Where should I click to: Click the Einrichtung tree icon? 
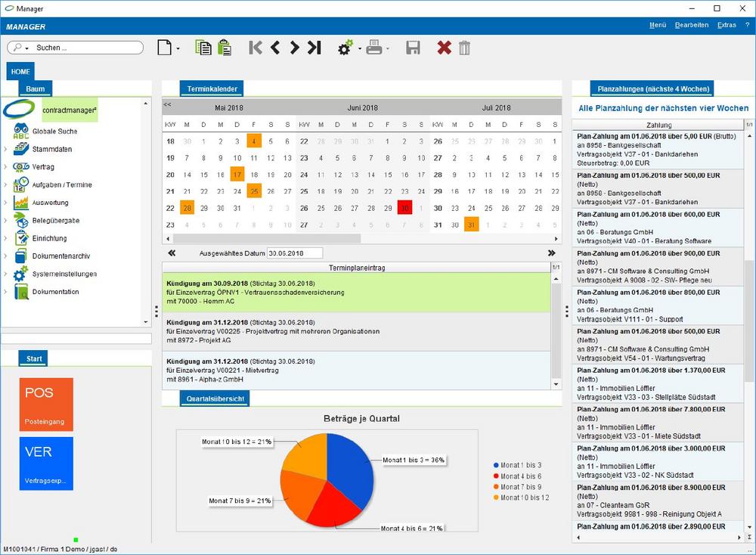[x=21, y=238]
